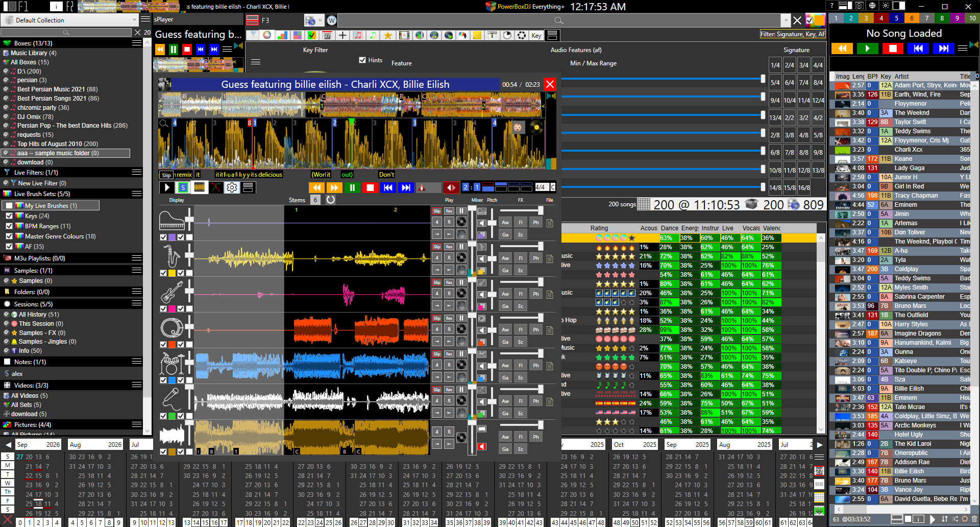Enable the My Live Brushes (1) checkbox
Screen dimensions: 980x527
[9, 205]
